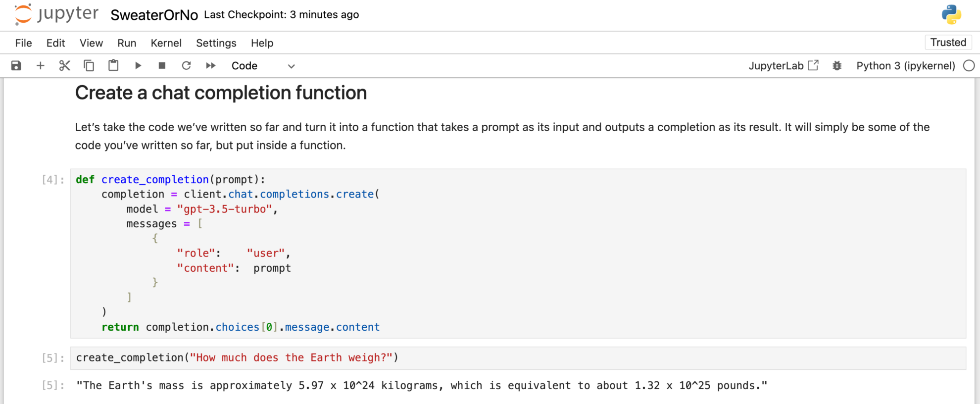
Task: Enable the debugger bug icon
Action: [x=837, y=66]
